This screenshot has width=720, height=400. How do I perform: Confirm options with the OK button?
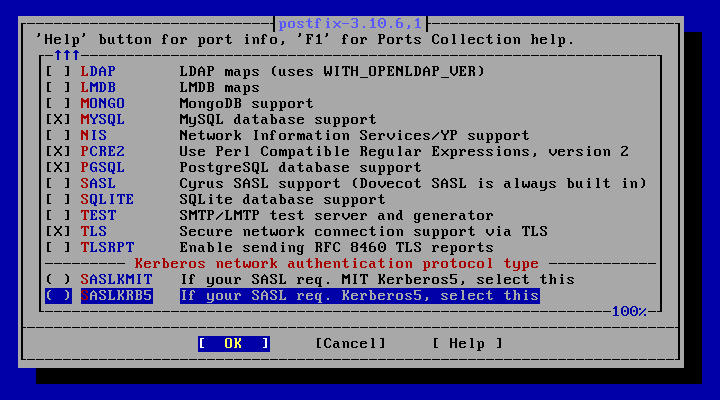pos(234,344)
